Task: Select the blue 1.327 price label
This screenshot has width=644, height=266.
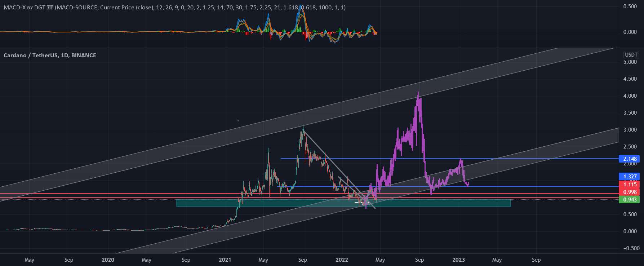Action: click(630, 176)
